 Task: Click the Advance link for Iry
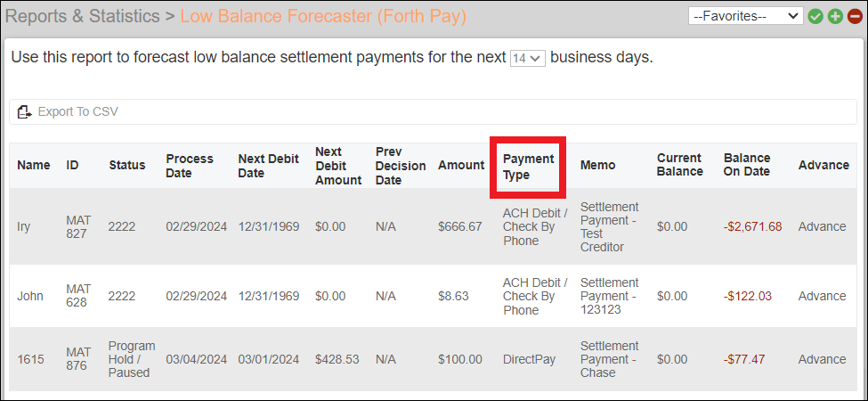point(822,226)
